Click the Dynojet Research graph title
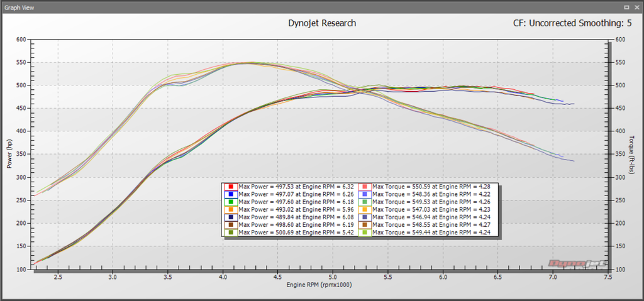Viewport: 644px width, 301px height. tap(322, 23)
